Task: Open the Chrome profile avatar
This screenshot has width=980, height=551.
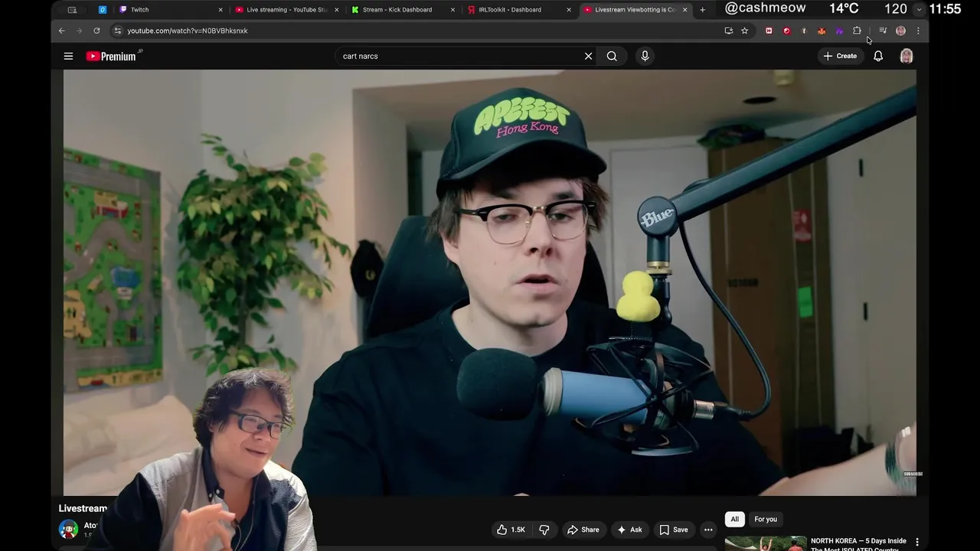Action: coord(900,31)
